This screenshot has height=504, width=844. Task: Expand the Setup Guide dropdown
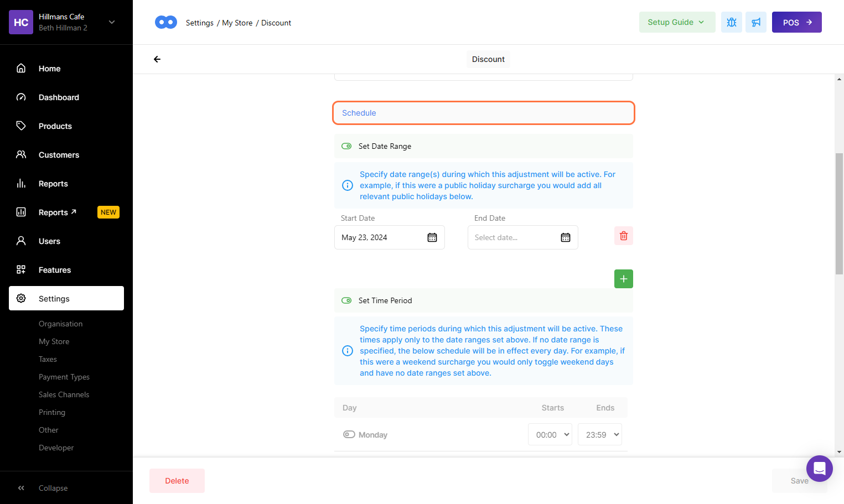pos(676,22)
